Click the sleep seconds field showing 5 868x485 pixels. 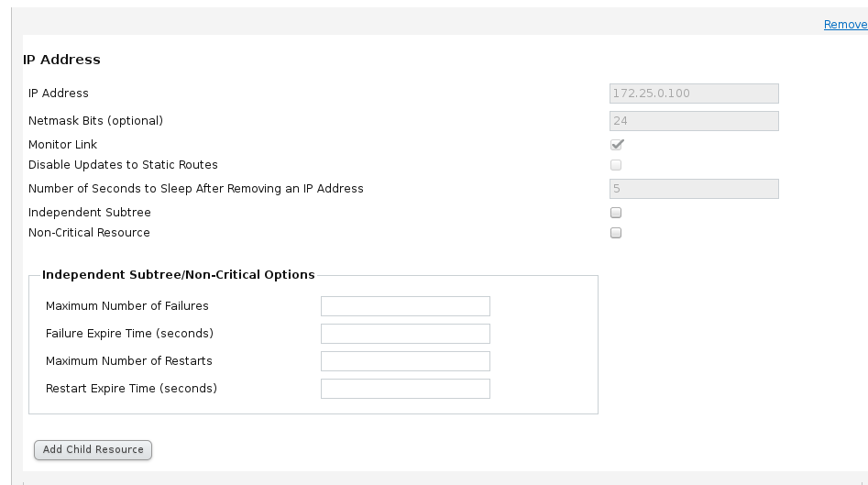694,189
